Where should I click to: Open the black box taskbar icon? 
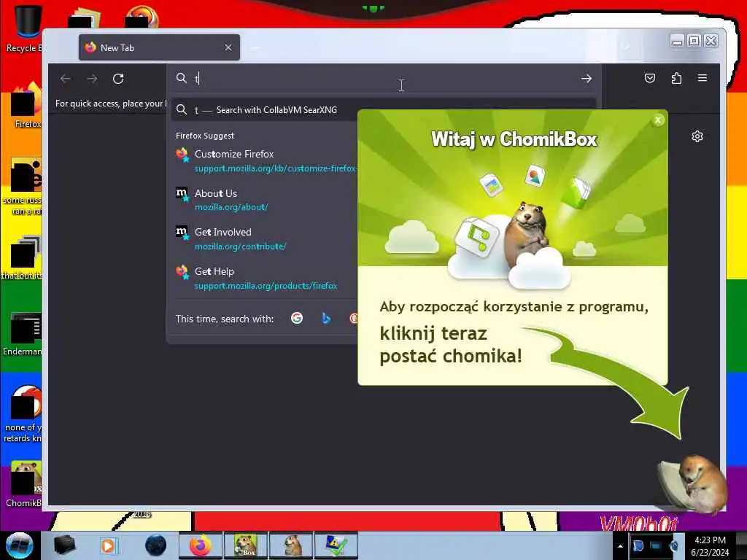pos(65,545)
